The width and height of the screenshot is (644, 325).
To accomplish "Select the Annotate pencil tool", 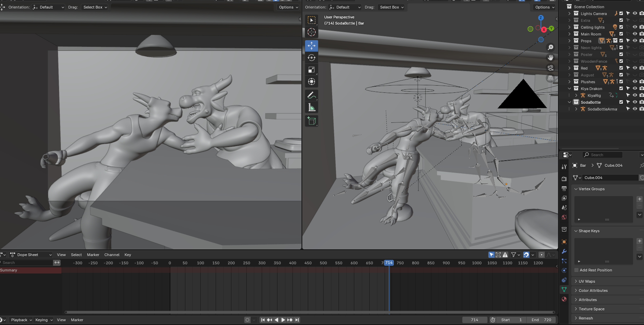I will point(311,95).
